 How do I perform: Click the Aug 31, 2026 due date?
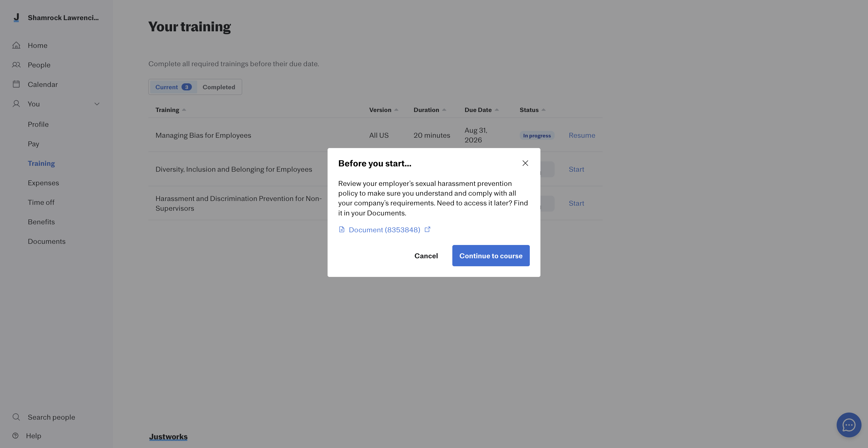click(x=476, y=135)
